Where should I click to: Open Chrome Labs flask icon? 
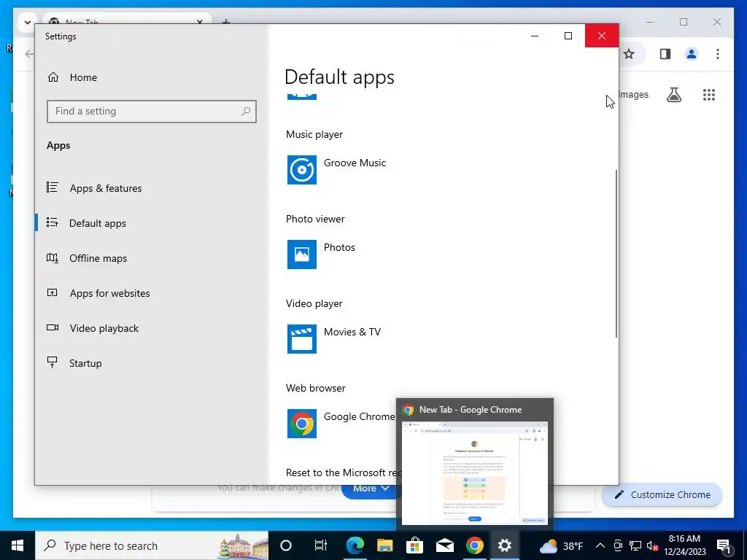(673, 95)
